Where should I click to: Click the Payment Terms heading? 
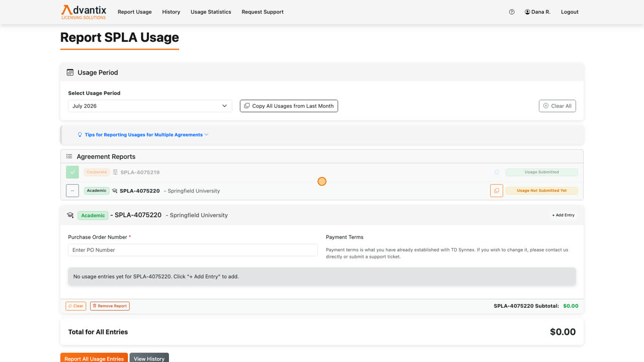345,237
